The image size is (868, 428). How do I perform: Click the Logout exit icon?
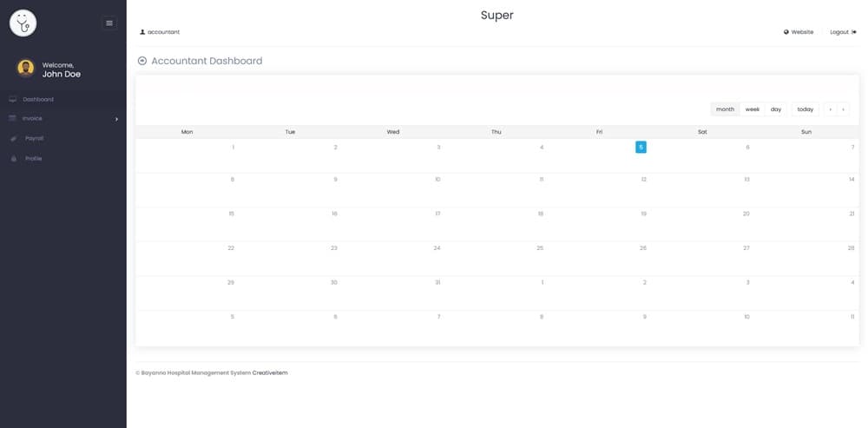click(x=854, y=32)
